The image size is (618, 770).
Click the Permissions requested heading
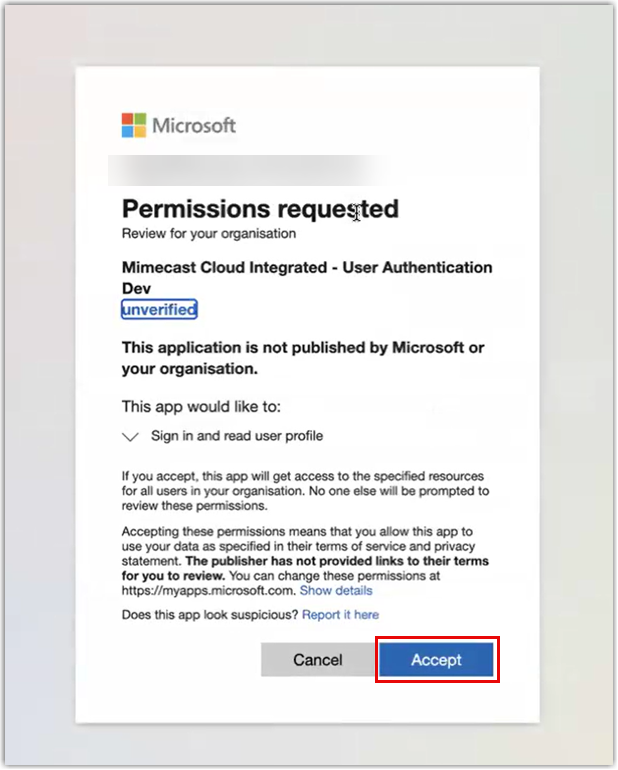point(260,209)
